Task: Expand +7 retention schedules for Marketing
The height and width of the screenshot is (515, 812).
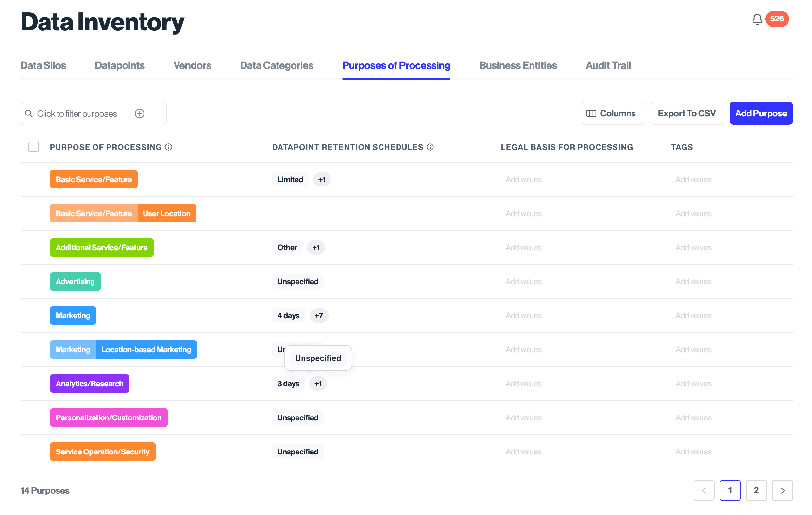Action: 319,315
